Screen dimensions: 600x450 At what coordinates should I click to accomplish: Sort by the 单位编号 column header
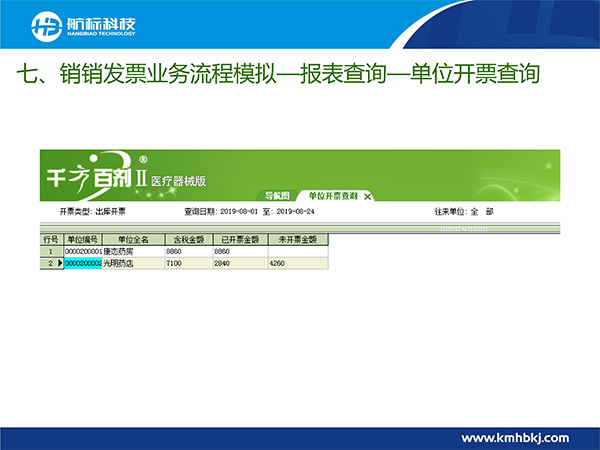83,240
